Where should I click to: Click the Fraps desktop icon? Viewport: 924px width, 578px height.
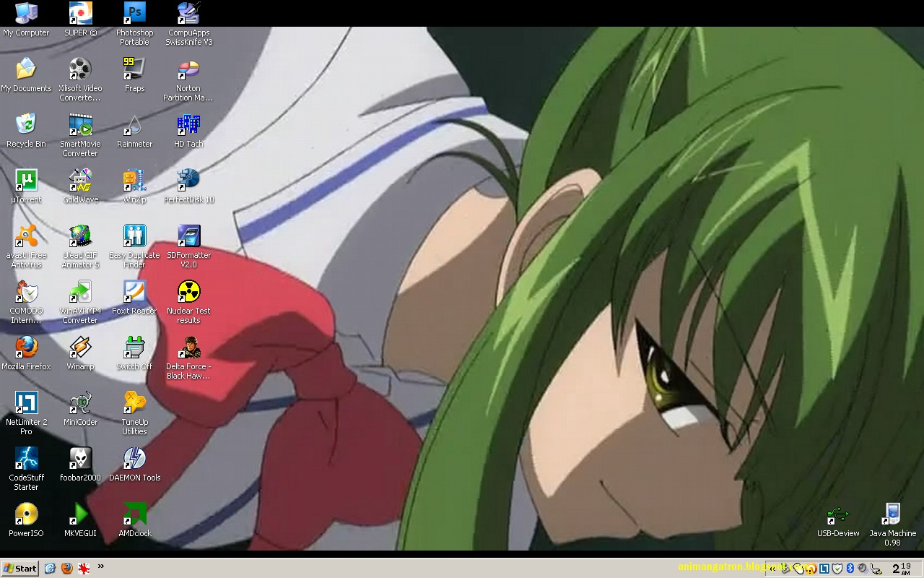134,75
